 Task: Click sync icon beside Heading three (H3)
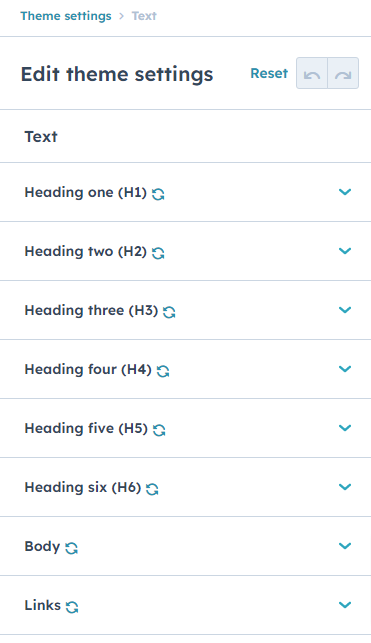pos(169,312)
